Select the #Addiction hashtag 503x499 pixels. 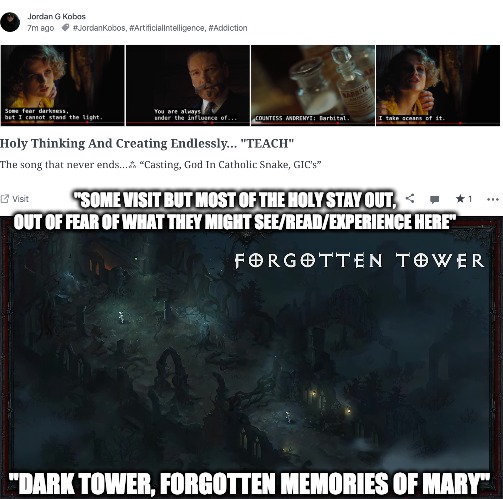(x=228, y=28)
